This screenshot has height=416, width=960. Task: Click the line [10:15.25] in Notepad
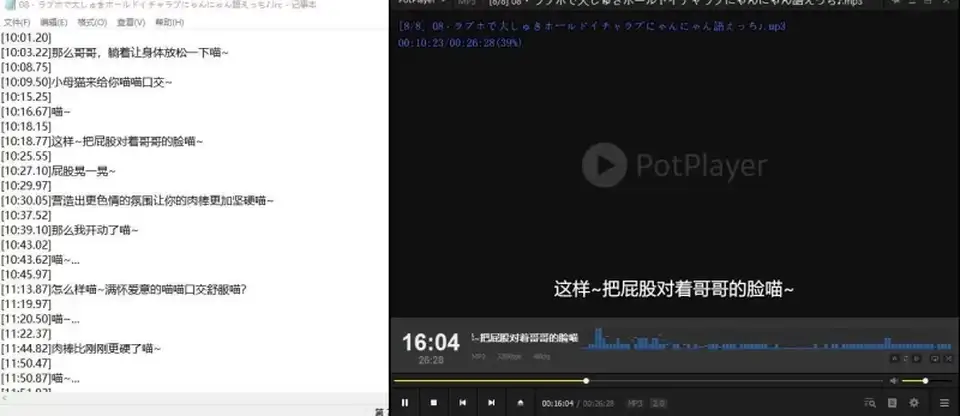point(26,97)
